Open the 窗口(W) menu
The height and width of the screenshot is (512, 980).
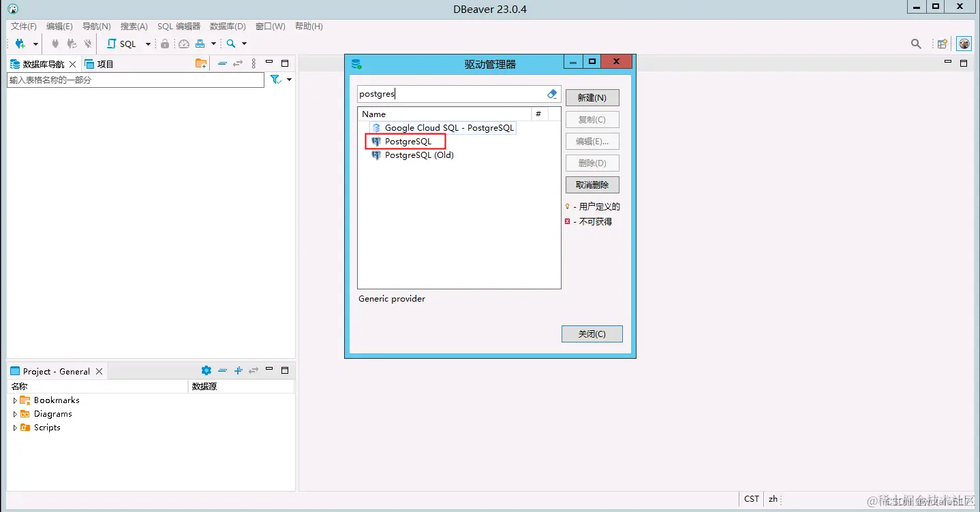coord(270,27)
